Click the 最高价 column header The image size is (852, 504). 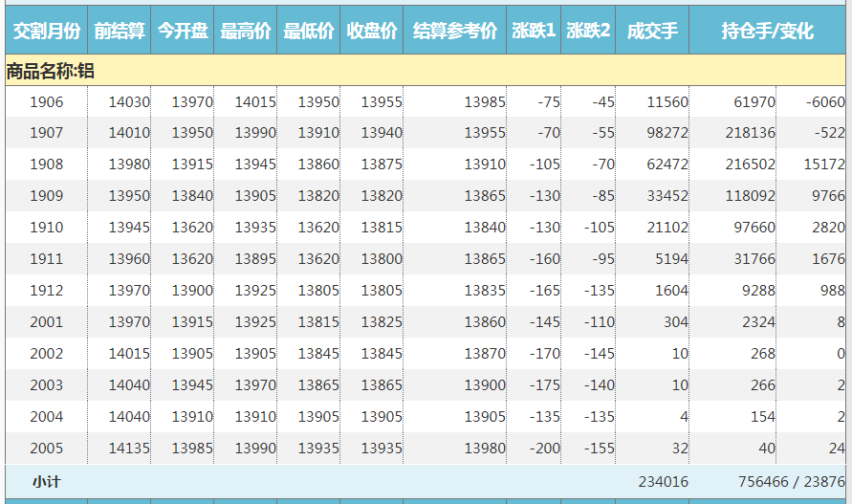[x=246, y=32]
